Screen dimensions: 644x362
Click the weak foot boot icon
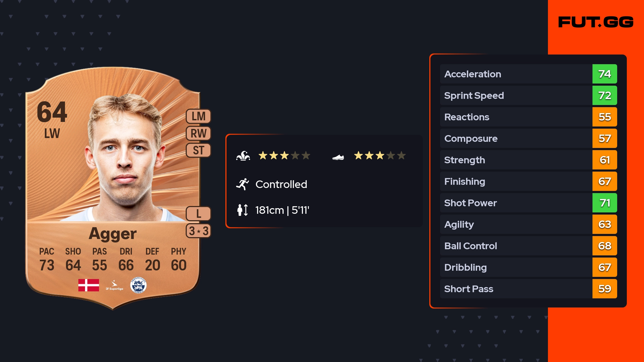[x=338, y=157]
